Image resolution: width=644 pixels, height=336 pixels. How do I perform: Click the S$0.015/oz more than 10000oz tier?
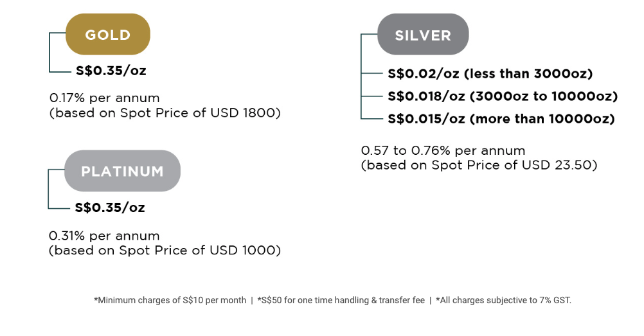point(501,119)
